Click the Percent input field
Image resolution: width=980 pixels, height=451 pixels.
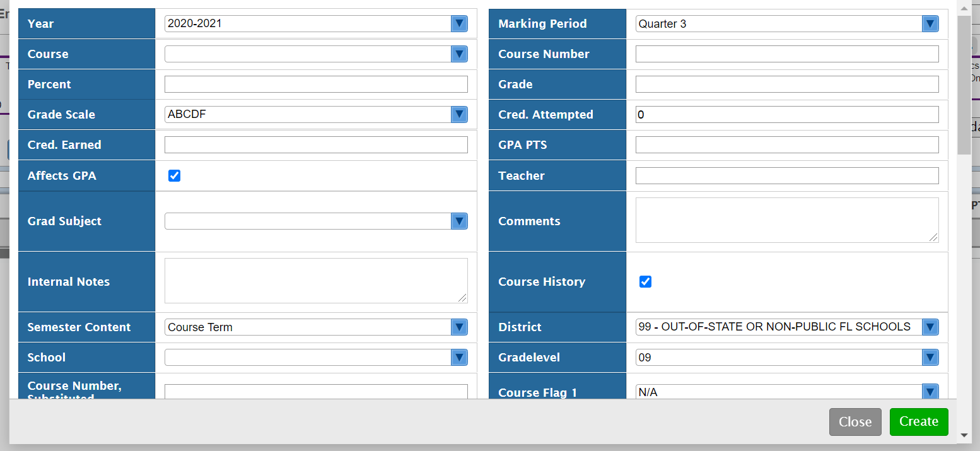[x=316, y=85]
